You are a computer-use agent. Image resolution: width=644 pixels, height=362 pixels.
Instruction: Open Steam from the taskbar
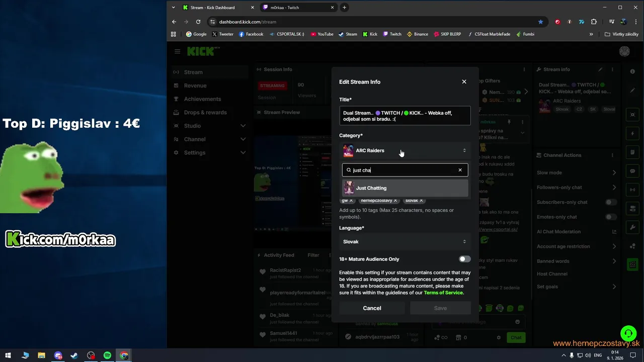[x=74, y=355]
